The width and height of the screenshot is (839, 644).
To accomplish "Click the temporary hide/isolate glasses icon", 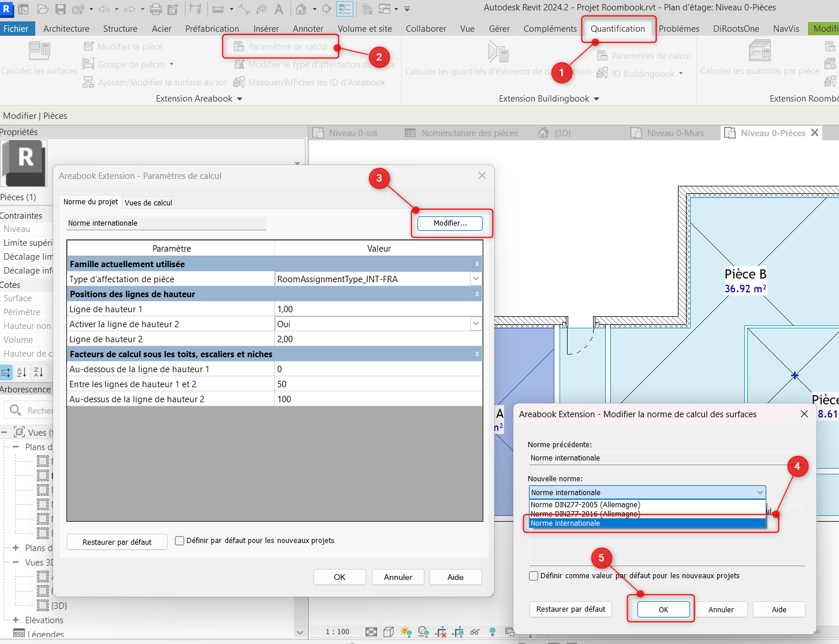I will [475, 632].
